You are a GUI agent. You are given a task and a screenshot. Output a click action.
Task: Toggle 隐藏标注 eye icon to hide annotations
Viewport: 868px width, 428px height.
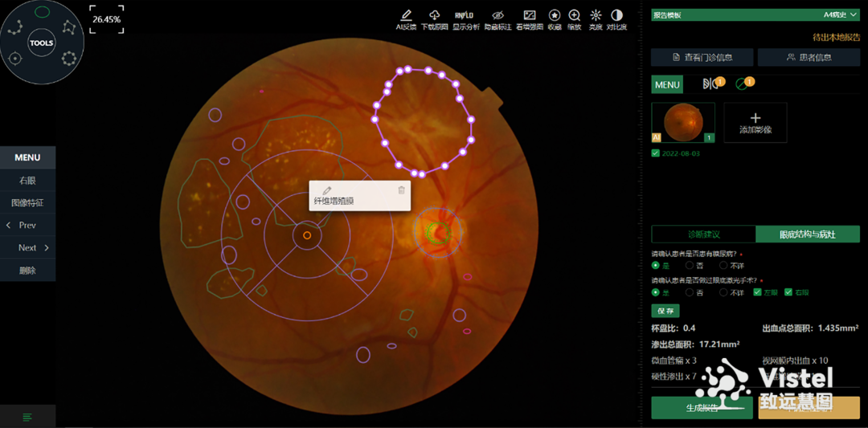point(497,15)
